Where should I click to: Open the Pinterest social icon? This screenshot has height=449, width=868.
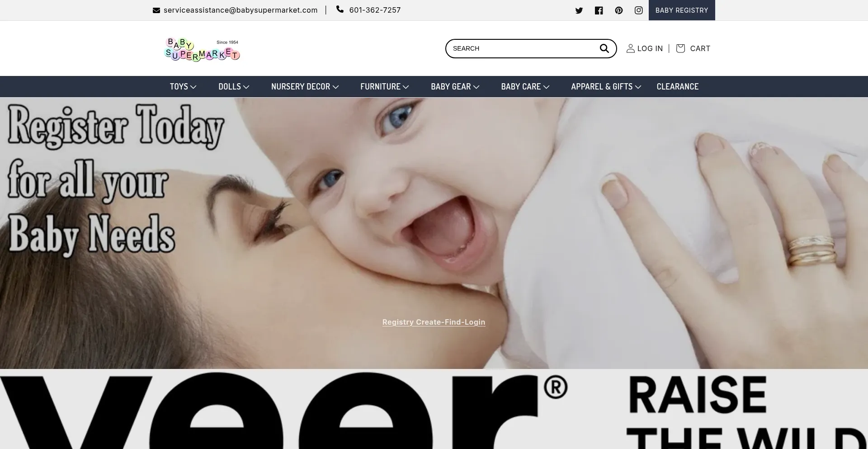[619, 10]
